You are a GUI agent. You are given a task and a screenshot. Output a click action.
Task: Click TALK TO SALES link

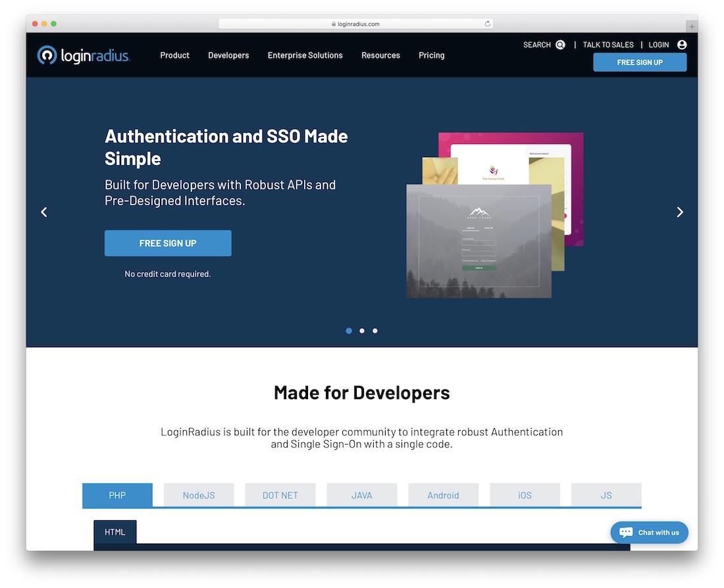608,45
